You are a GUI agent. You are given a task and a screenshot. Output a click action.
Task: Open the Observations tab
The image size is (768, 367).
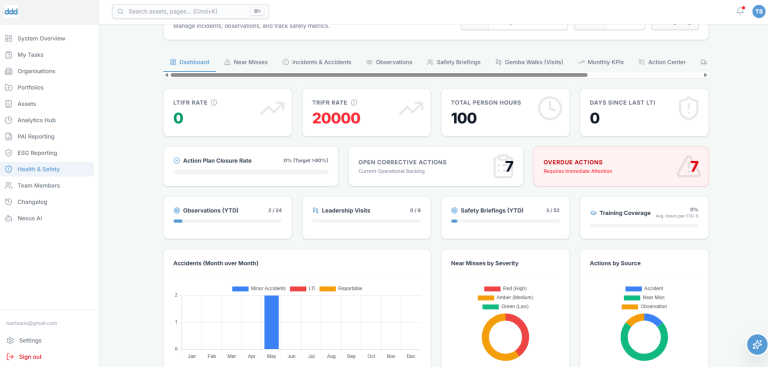click(x=389, y=62)
